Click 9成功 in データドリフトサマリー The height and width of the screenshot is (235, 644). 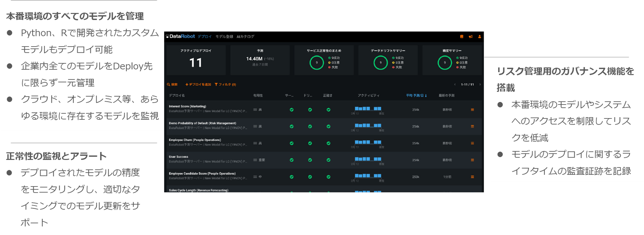point(398,58)
